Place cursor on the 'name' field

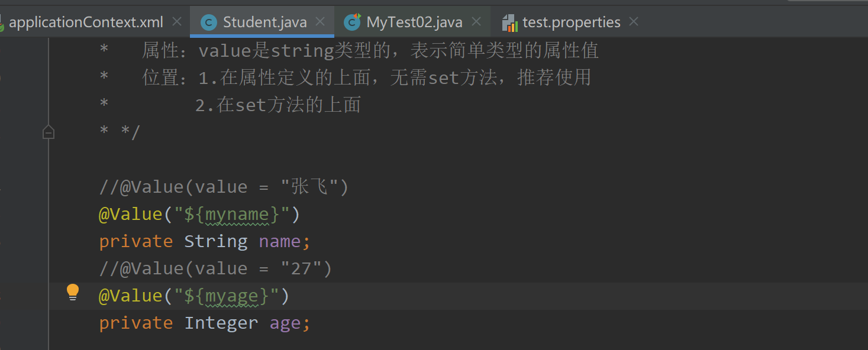[280, 241]
